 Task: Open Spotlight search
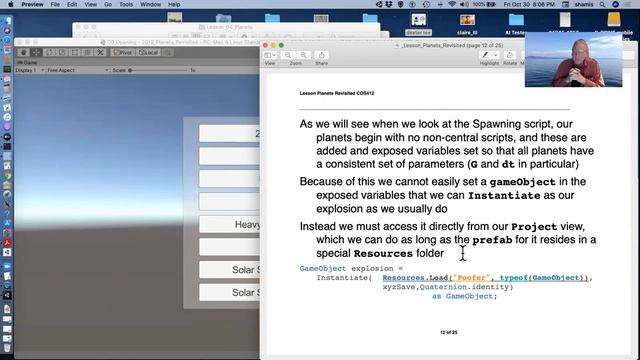[x=602, y=4]
